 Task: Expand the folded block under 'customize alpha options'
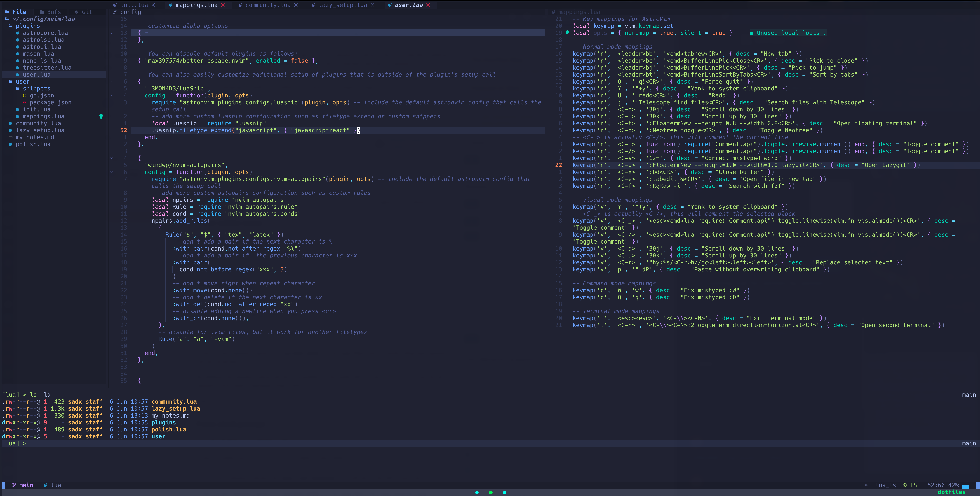pyautogui.click(x=112, y=33)
